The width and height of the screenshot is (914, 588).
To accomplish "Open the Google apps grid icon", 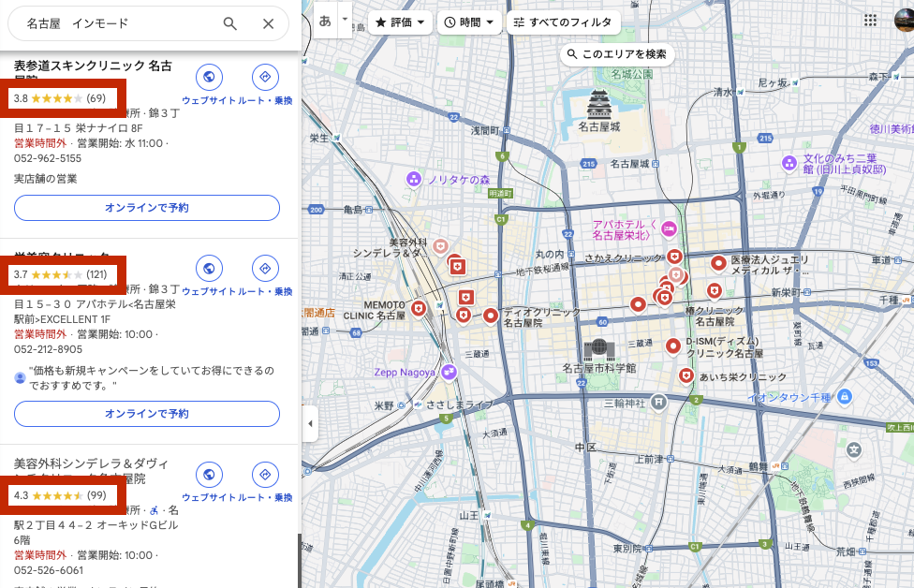I will (870, 21).
